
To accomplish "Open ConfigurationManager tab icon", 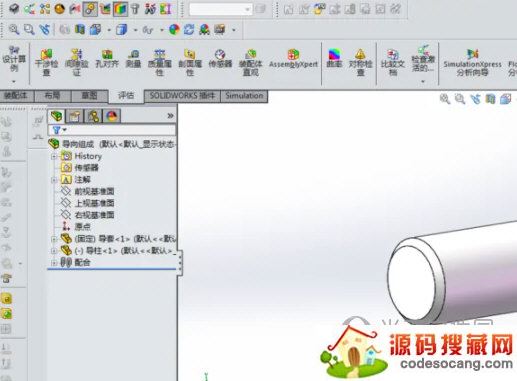I will tap(93, 116).
